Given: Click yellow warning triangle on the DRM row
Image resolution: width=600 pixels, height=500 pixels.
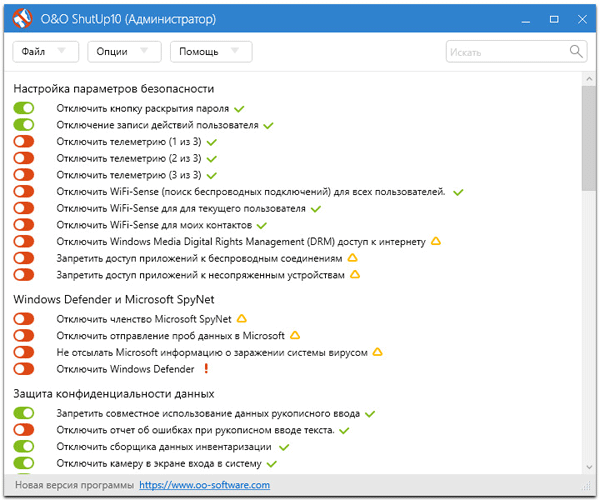Looking at the screenshot, I should (x=436, y=241).
